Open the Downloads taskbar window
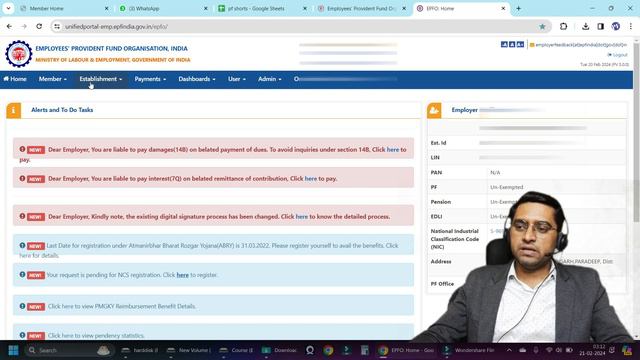This screenshot has width=640, height=360. click(279, 350)
